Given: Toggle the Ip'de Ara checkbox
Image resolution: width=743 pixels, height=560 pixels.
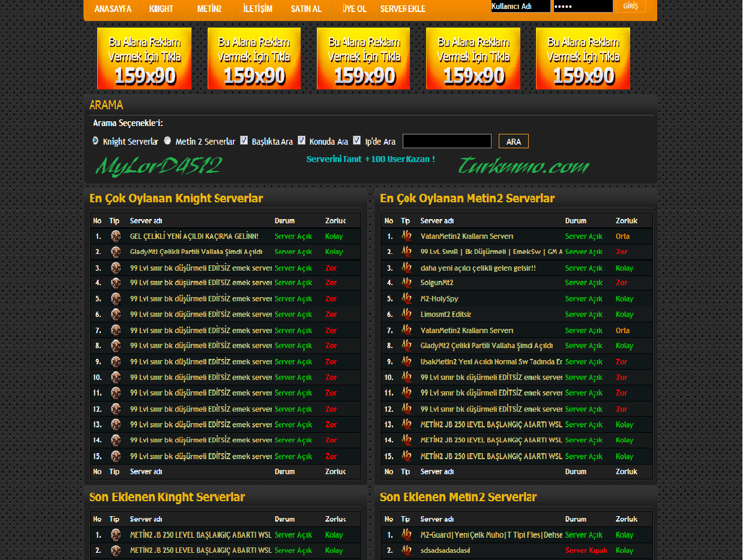Looking at the screenshot, I should 357,140.
